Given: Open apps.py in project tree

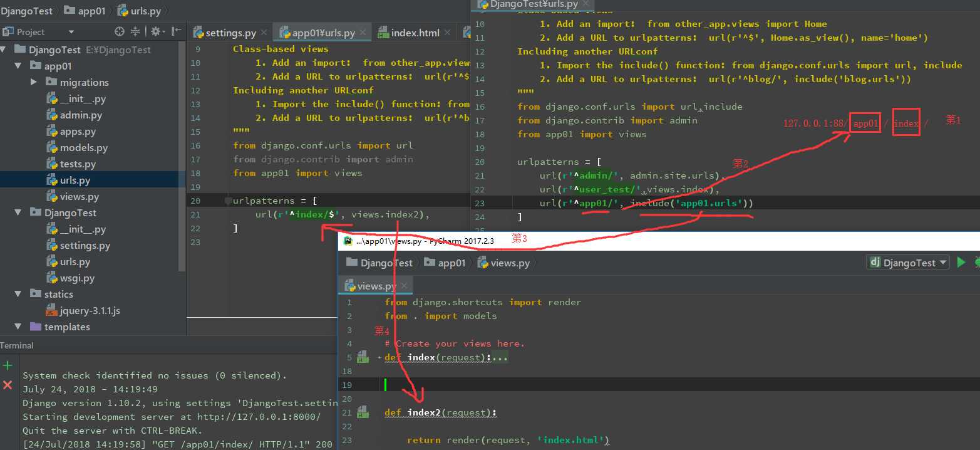Looking at the screenshot, I should [x=78, y=131].
